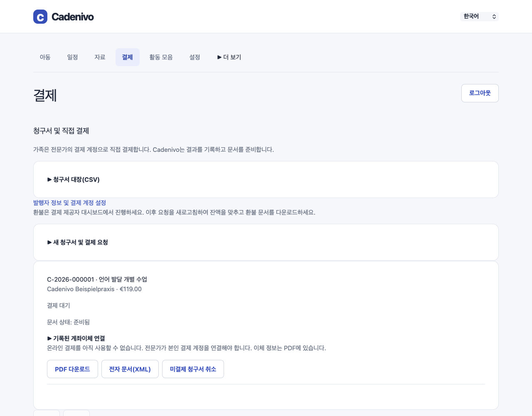This screenshot has height=416, width=532.
Task: Click the large 결제 page heading
Action: [45, 95]
